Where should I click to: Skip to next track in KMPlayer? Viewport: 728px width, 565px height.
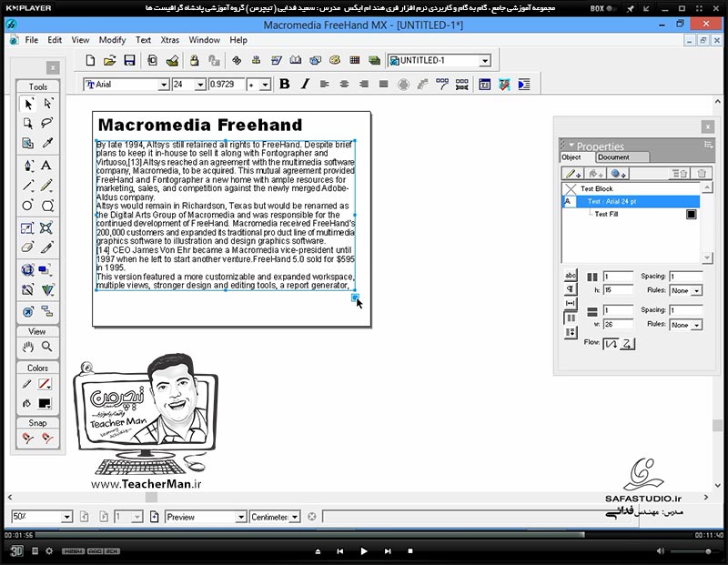[x=388, y=551]
